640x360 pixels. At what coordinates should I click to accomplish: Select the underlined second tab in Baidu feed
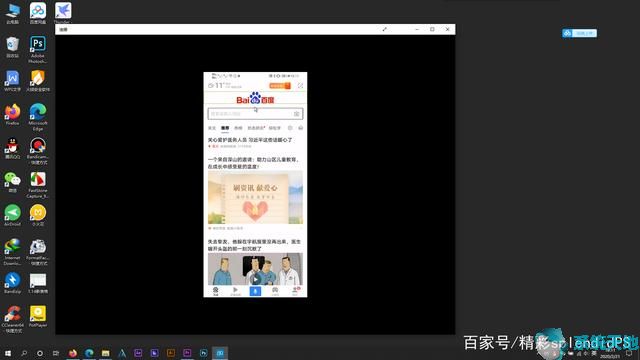(x=225, y=128)
